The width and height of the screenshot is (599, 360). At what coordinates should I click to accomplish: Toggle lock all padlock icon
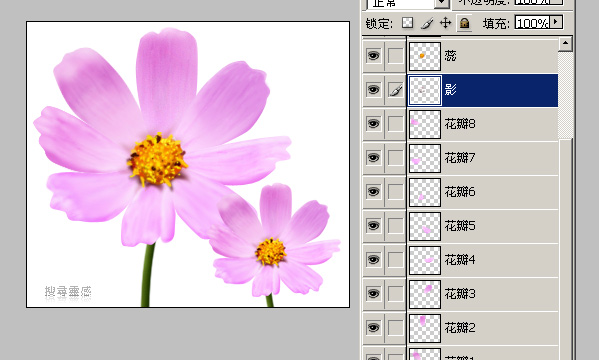[x=465, y=23]
